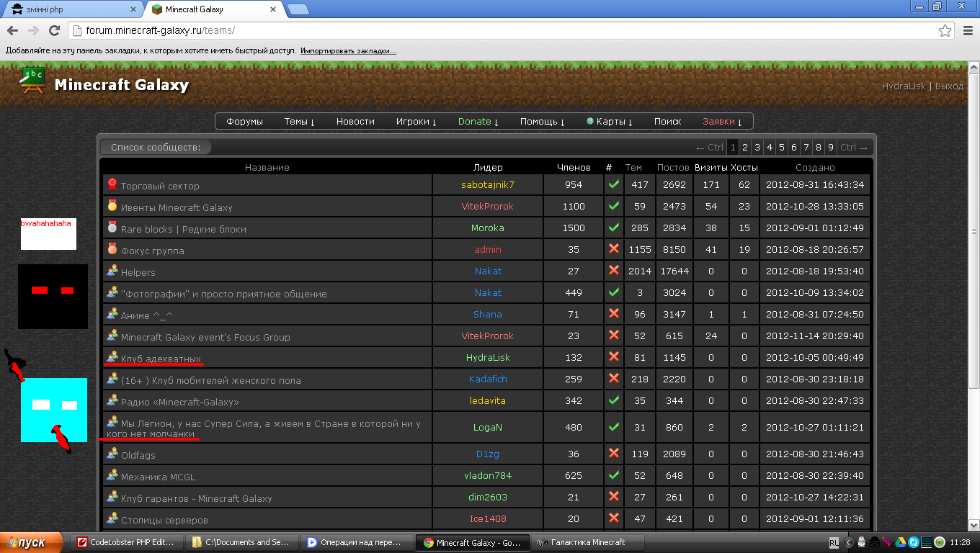Click the Создано column header
980x553 pixels.
(815, 168)
